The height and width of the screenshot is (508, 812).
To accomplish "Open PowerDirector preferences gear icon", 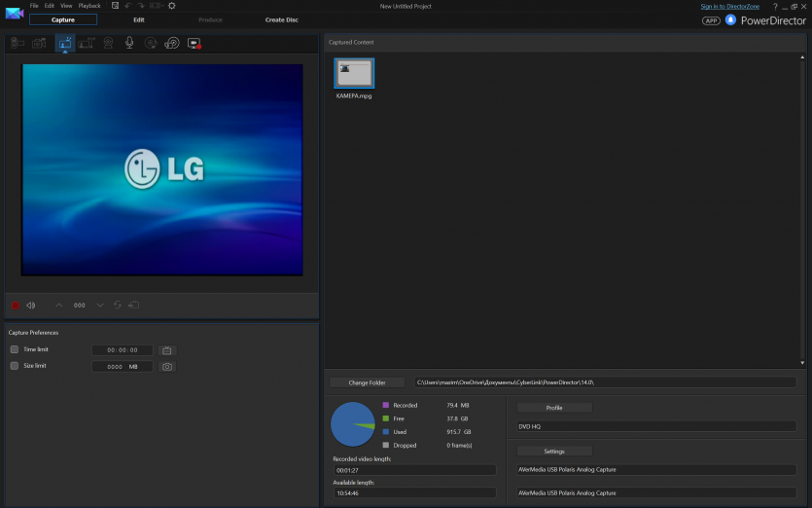I will (172, 6).
